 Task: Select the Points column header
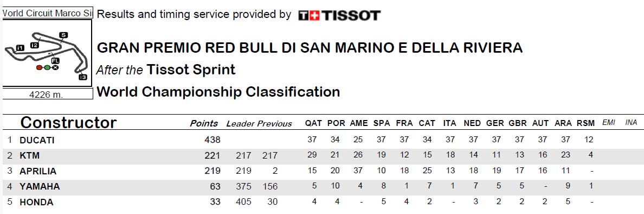[204, 123]
